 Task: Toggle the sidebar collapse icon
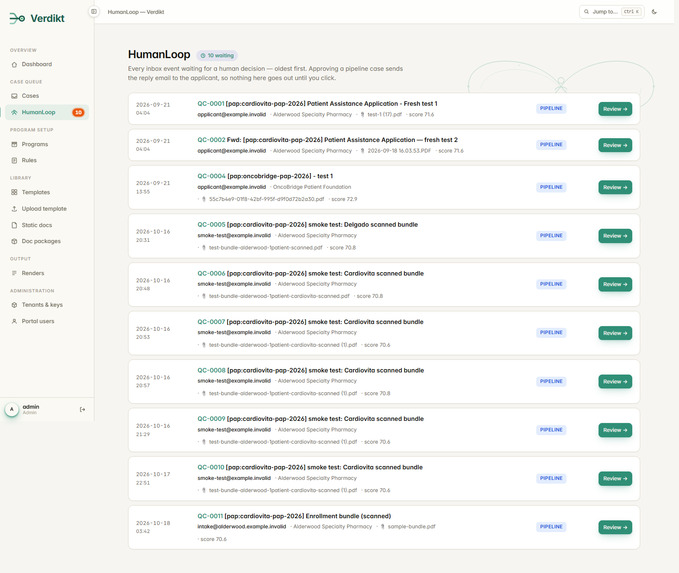(x=94, y=12)
